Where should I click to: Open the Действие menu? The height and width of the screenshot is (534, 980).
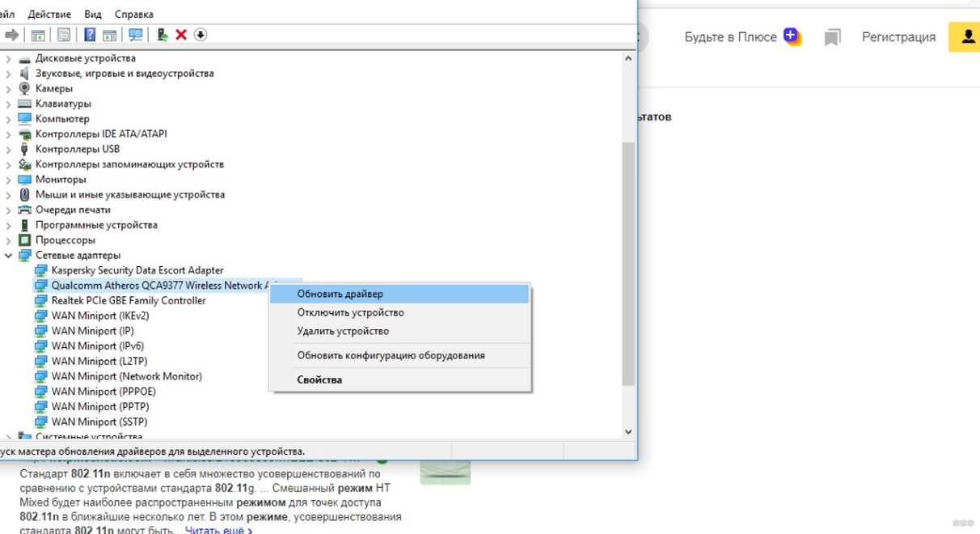(49, 15)
